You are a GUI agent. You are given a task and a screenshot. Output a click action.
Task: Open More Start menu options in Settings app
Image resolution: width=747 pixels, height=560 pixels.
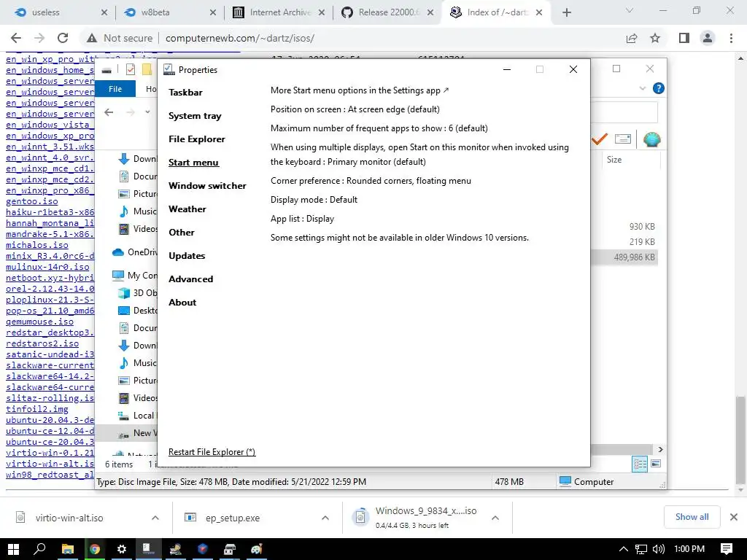click(x=360, y=90)
